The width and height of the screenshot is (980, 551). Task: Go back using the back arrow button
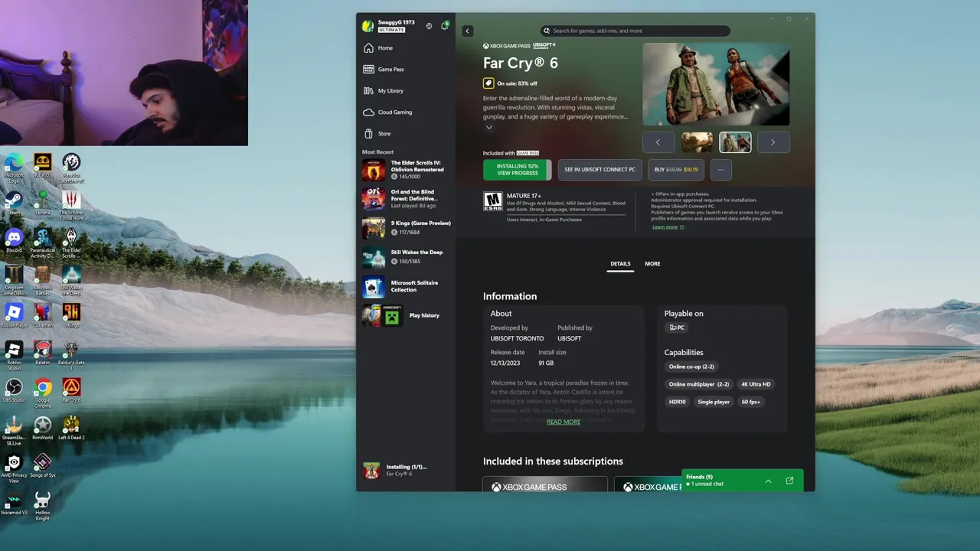pyautogui.click(x=468, y=31)
